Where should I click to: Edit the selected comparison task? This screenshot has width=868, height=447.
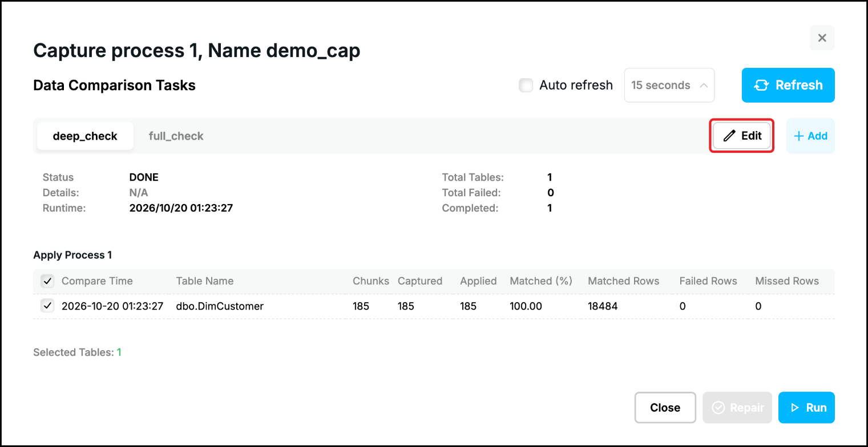coord(742,136)
